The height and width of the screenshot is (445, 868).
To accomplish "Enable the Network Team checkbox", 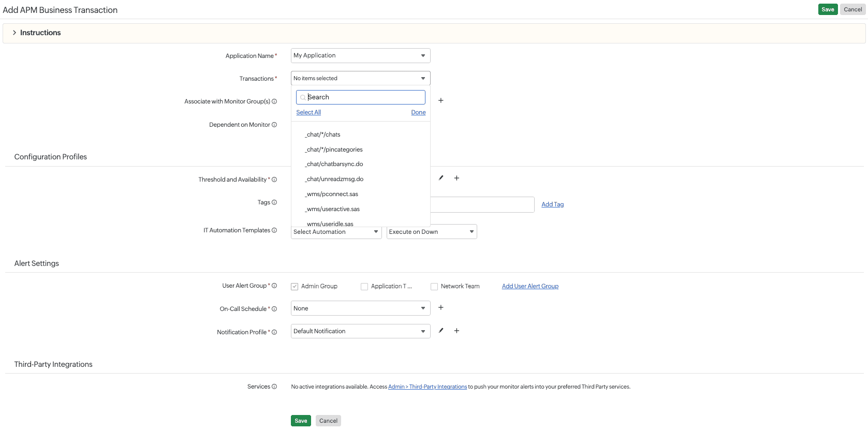I will point(434,286).
